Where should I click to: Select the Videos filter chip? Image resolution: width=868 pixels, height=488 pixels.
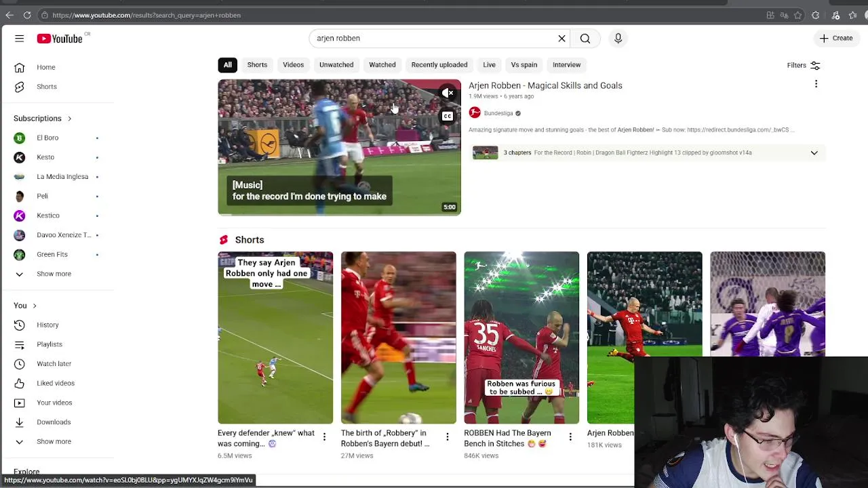click(294, 65)
